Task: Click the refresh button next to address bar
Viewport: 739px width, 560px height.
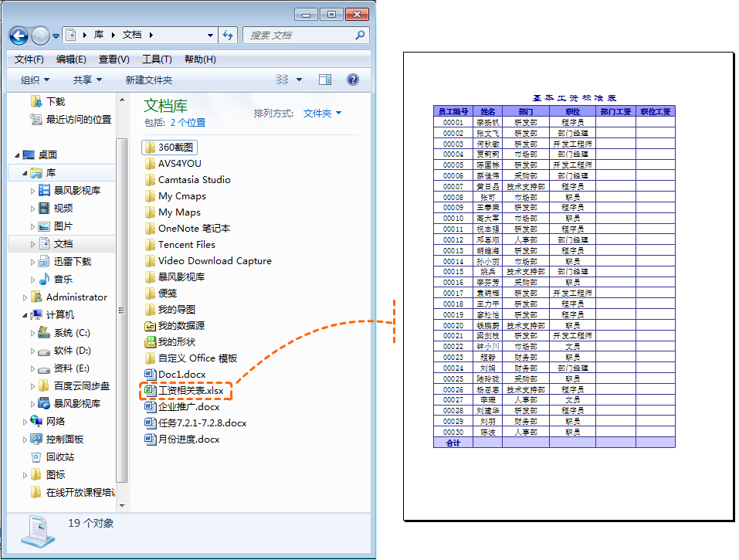Action: pos(228,35)
